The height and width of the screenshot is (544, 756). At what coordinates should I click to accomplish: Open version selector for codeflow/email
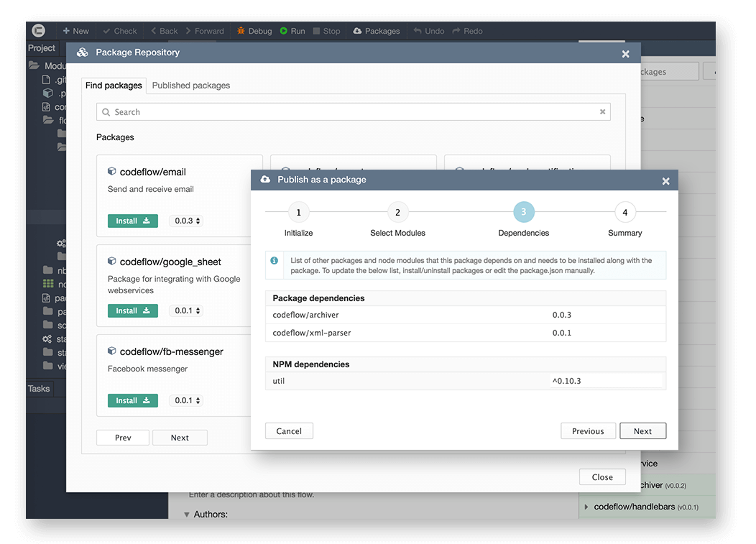[x=187, y=221]
